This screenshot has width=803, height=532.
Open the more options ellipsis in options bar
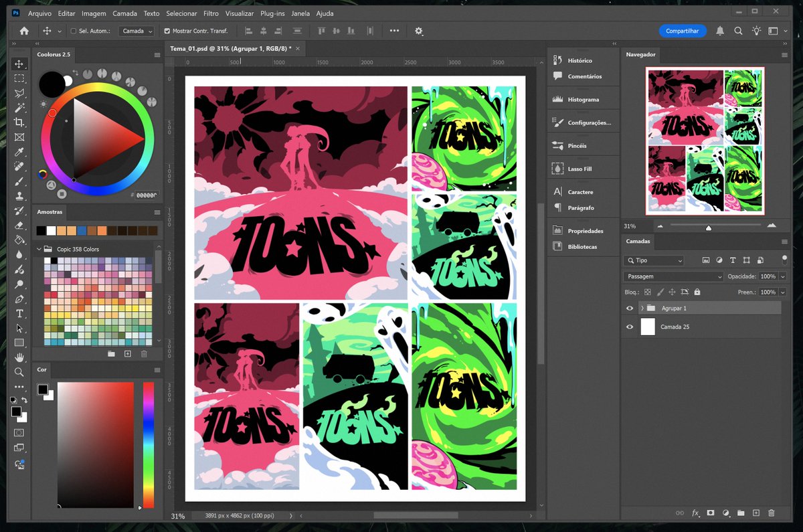click(394, 31)
